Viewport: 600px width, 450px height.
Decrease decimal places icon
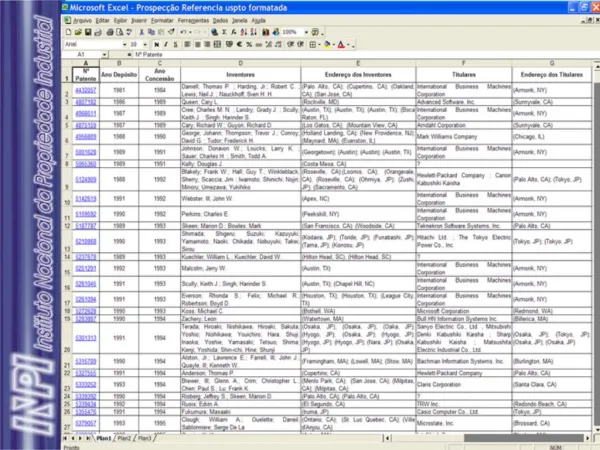(278, 45)
